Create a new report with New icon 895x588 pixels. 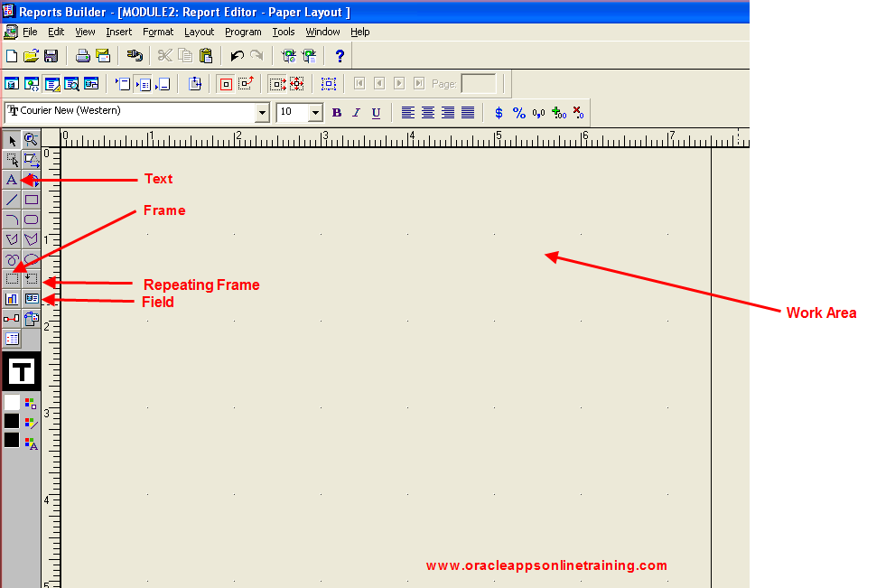click(x=12, y=55)
